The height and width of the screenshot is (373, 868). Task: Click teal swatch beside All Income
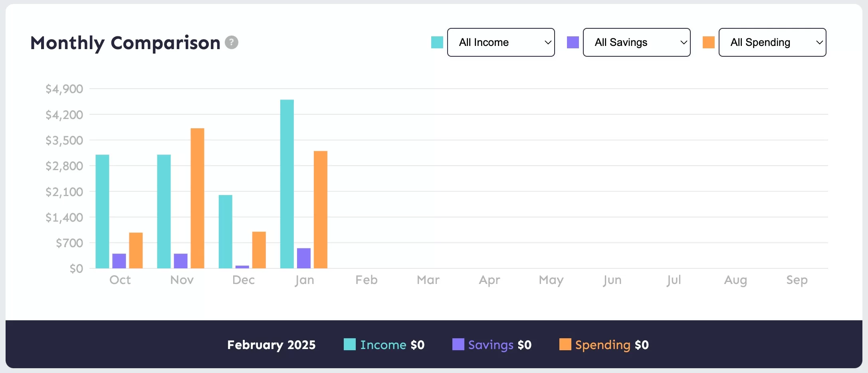tap(437, 42)
